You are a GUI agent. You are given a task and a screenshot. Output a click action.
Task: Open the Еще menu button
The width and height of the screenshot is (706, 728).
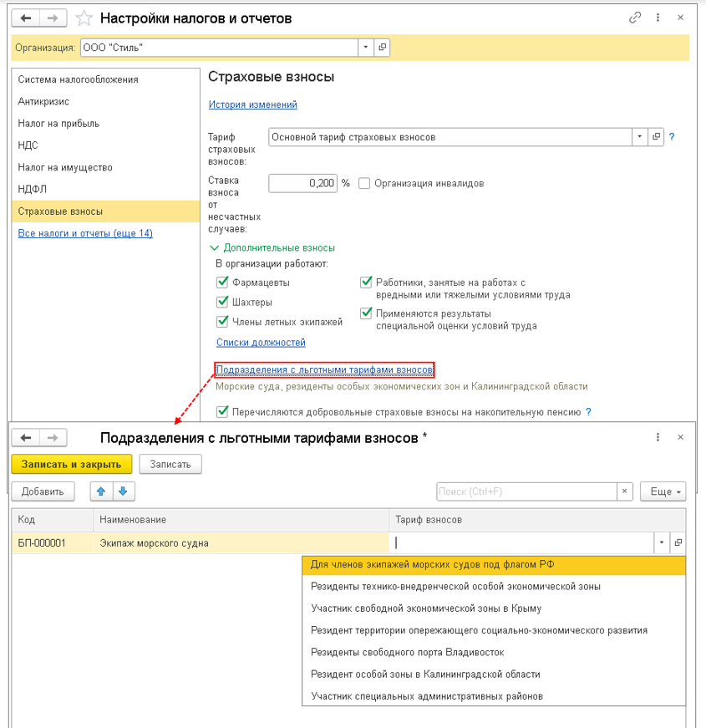pos(664,491)
